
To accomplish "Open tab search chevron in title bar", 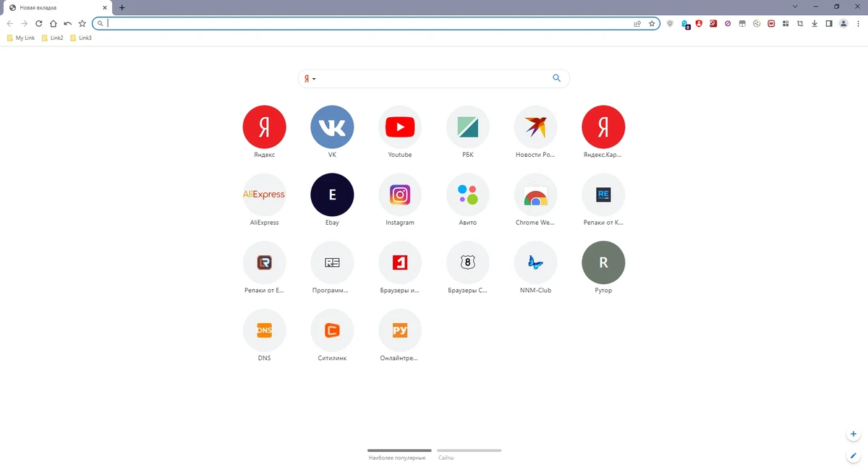I will click(x=795, y=7).
